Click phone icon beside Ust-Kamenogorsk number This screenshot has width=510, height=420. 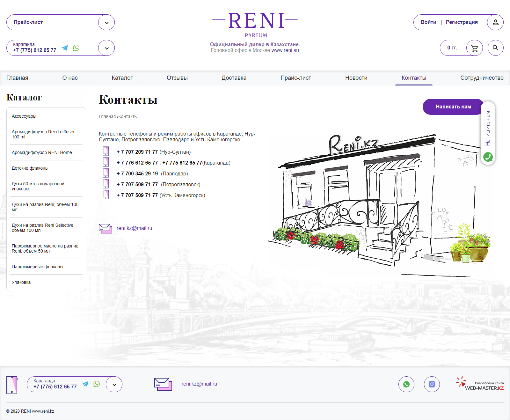click(x=106, y=195)
